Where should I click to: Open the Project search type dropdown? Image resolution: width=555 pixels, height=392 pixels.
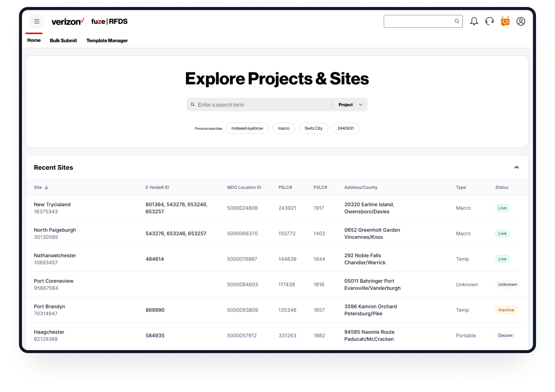click(350, 105)
